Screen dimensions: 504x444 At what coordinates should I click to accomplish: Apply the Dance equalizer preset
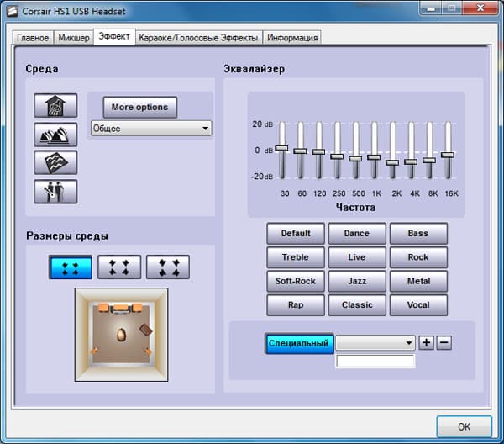[x=357, y=233]
